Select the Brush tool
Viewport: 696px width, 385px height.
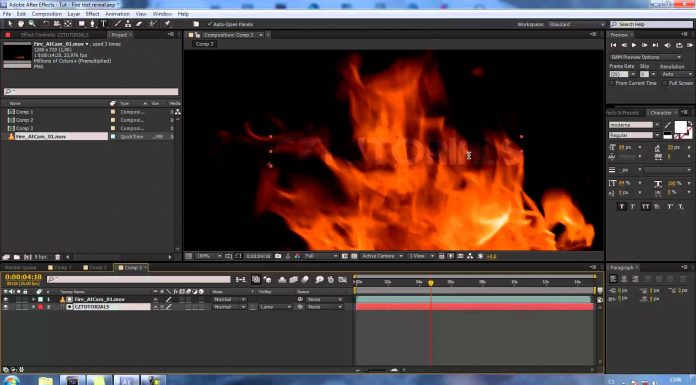tap(117, 24)
